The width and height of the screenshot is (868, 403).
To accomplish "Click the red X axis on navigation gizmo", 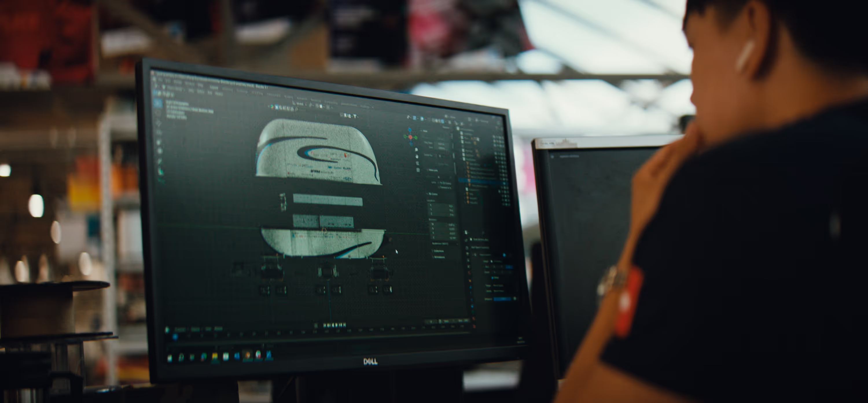I will click(410, 137).
